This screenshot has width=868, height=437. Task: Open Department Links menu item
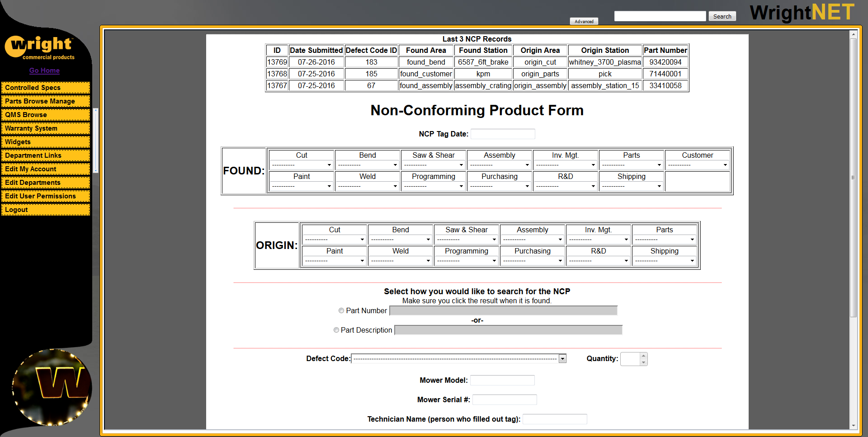click(46, 155)
